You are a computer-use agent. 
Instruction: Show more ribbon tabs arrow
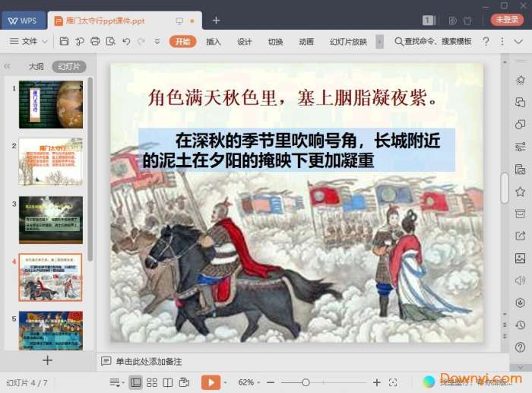[380, 42]
